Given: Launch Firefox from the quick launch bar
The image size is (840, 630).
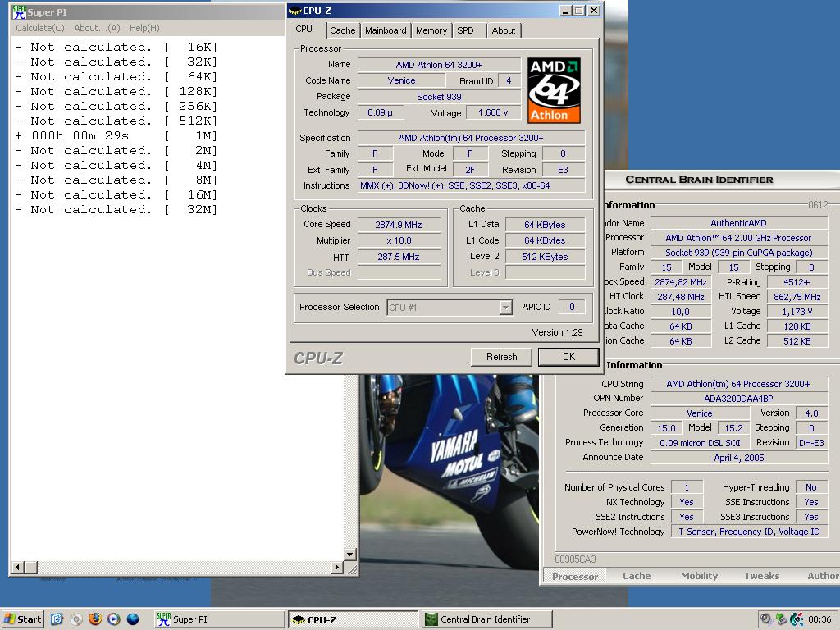Looking at the screenshot, I should 95,619.
